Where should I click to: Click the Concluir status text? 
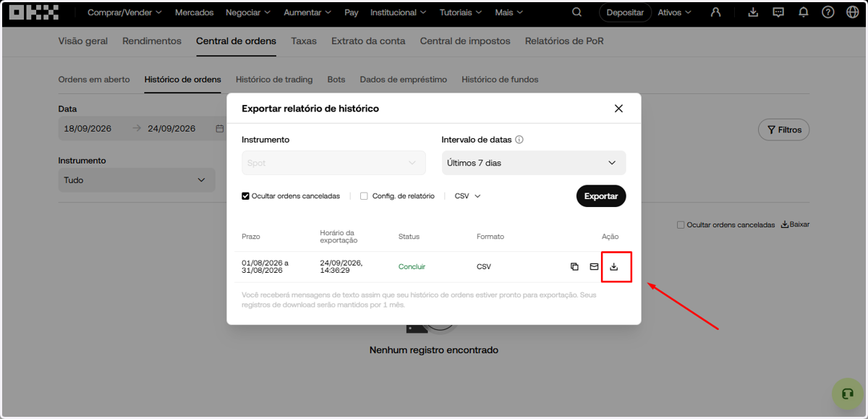pos(412,267)
